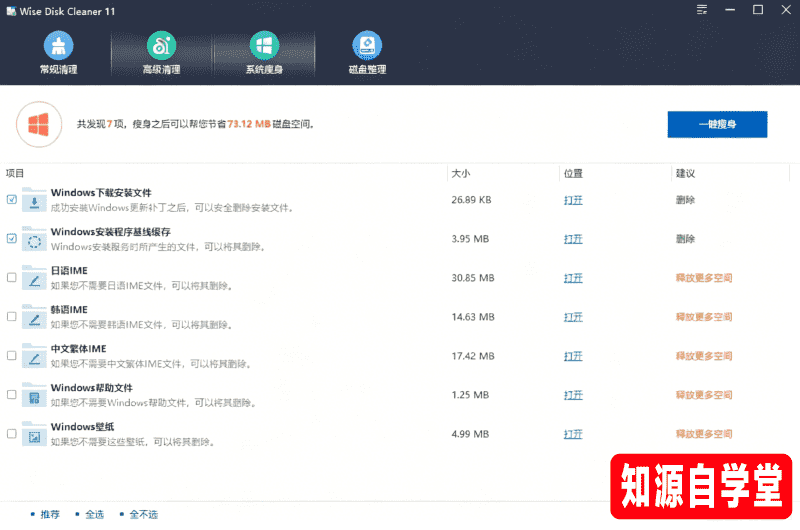
Task: Click the Windows下载安装文件 folder icon
Action: [34, 200]
